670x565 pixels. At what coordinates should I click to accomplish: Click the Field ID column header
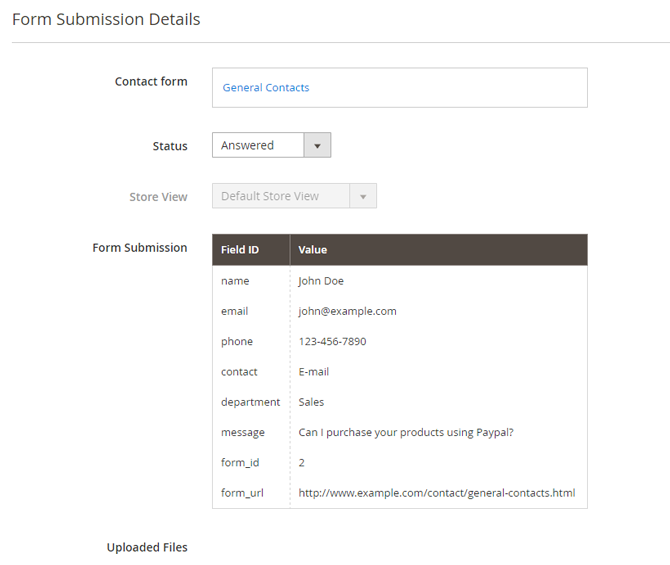[251, 250]
